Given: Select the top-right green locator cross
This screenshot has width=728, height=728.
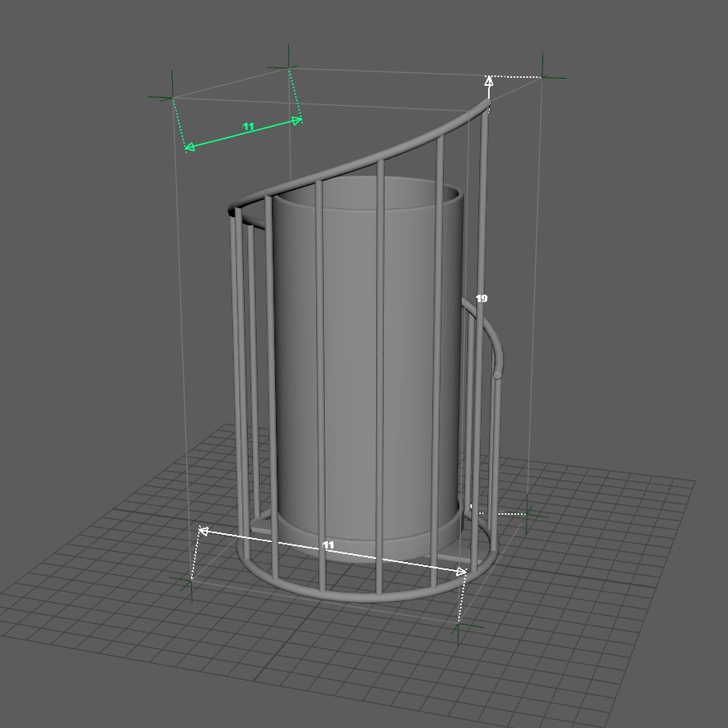Looking at the screenshot, I should click(543, 77).
